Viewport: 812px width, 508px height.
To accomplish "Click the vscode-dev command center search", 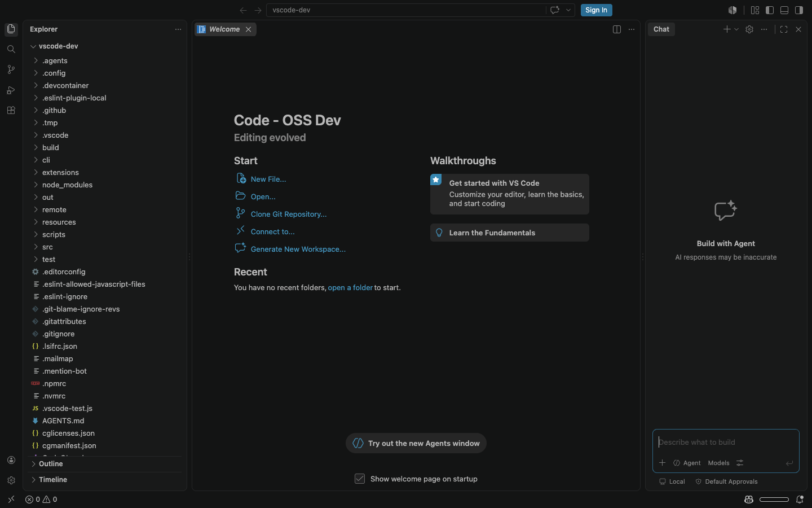I will click(x=406, y=10).
